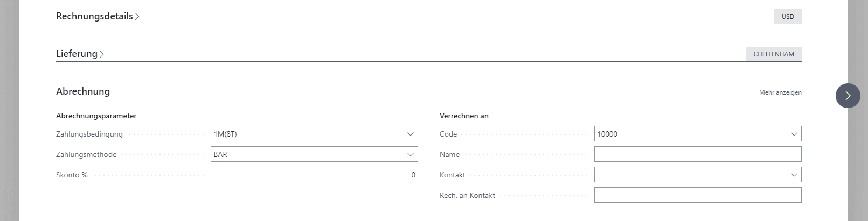Image resolution: width=868 pixels, height=221 pixels.
Task: Collapse the Abrechnung section header
Action: click(x=83, y=91)
